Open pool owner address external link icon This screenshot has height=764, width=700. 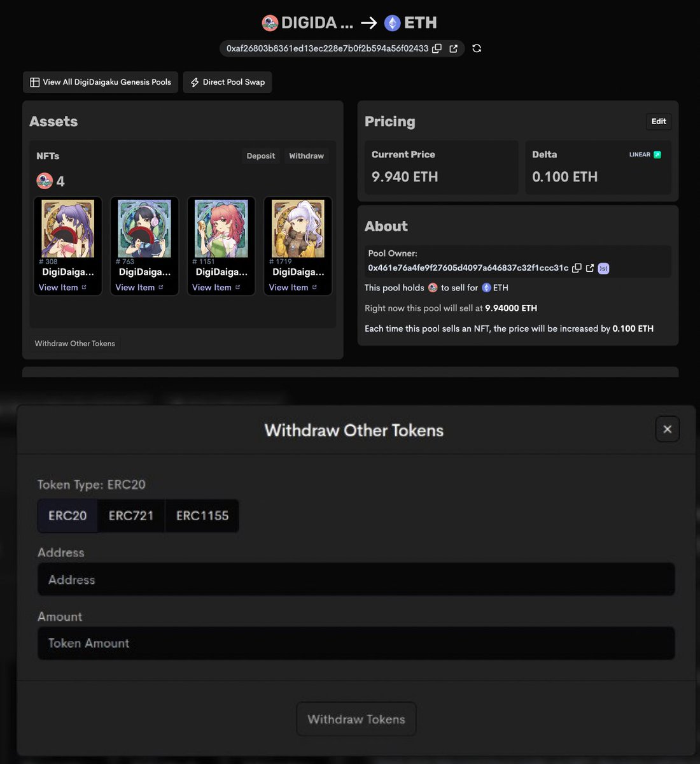[590, 268]
